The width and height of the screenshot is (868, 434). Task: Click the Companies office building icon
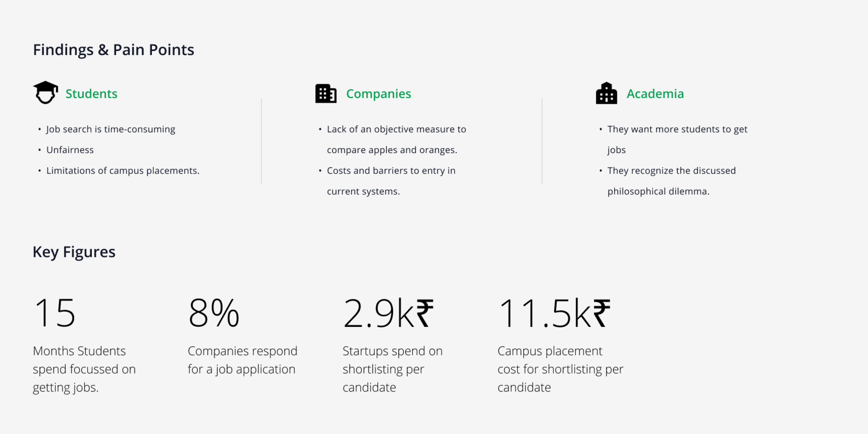[x=325, y=93]
